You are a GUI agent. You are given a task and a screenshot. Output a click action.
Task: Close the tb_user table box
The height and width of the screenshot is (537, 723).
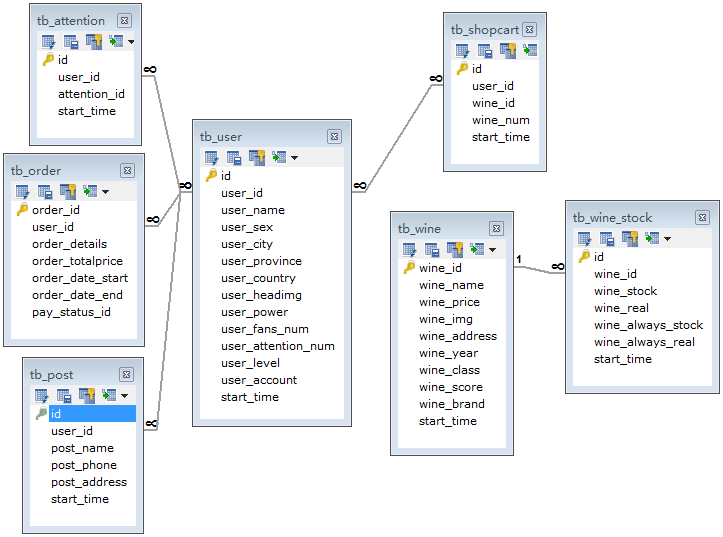(334, 137)
